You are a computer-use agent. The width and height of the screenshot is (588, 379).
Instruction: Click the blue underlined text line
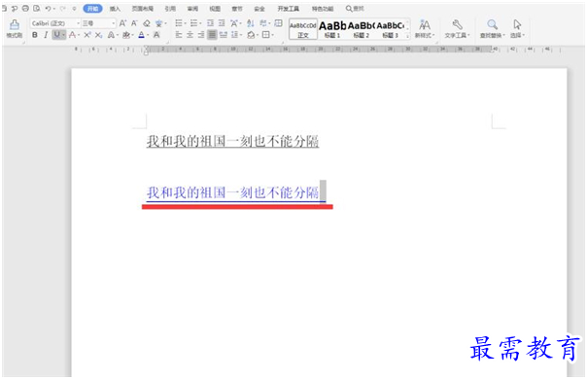(232, 192)
